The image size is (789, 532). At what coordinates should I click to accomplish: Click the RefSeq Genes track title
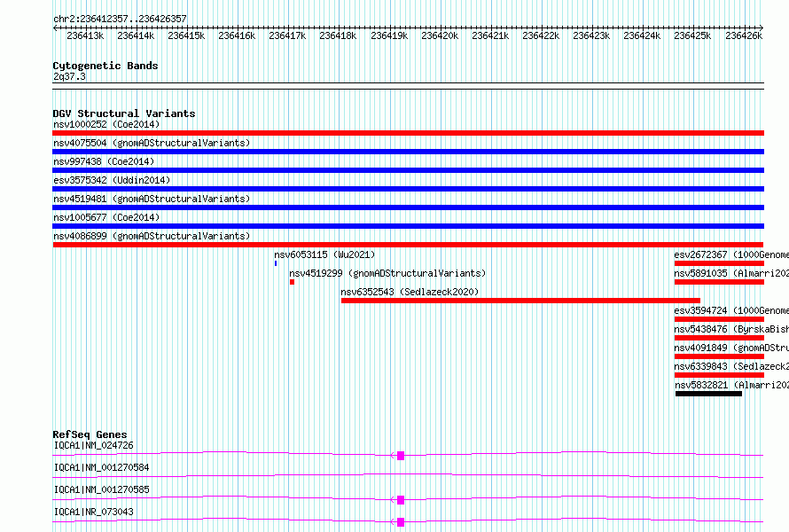tap(90, 434)
